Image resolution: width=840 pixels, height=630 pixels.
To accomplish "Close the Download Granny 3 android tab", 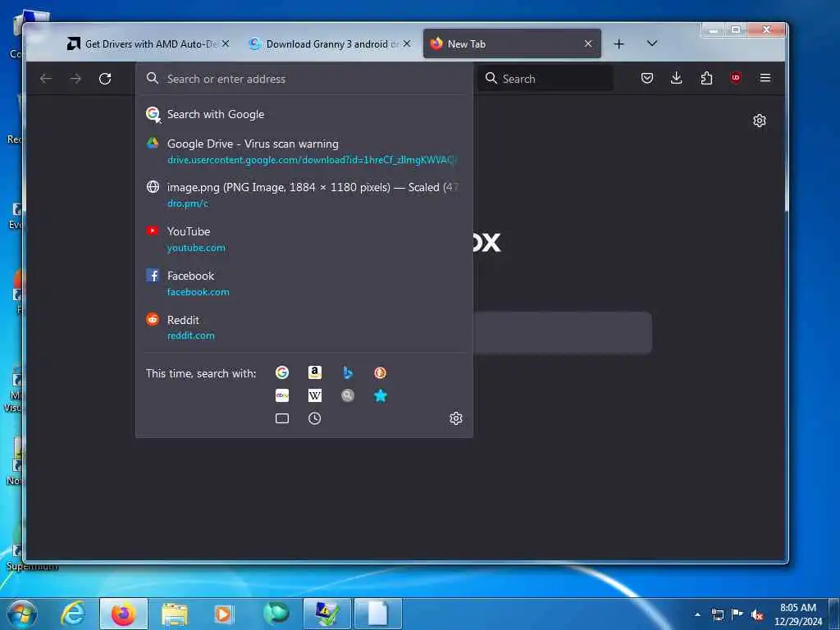I will (x=407, y=44).
